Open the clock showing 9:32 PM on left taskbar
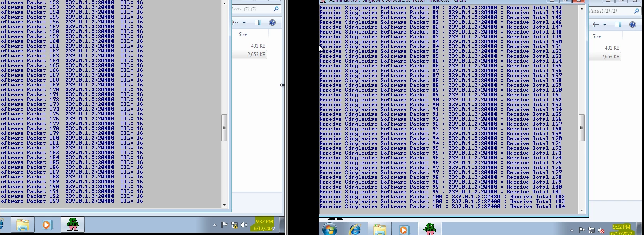 pyautogui.click(x=264, y=225)
